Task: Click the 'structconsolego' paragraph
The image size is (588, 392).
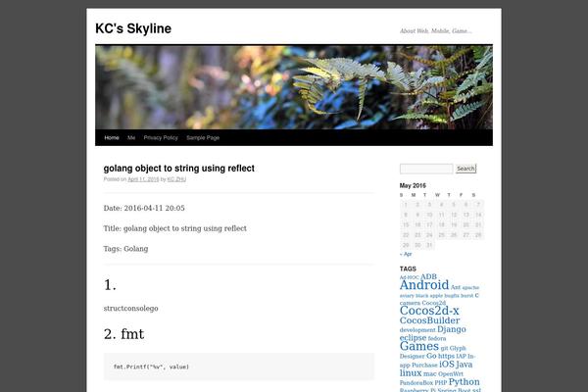Action: click(x=130, y=309)
